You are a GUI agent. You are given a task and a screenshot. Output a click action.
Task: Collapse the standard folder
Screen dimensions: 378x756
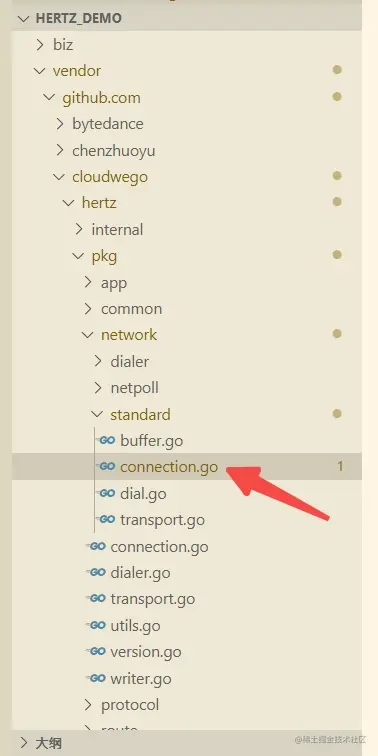[x=97, y=414]
